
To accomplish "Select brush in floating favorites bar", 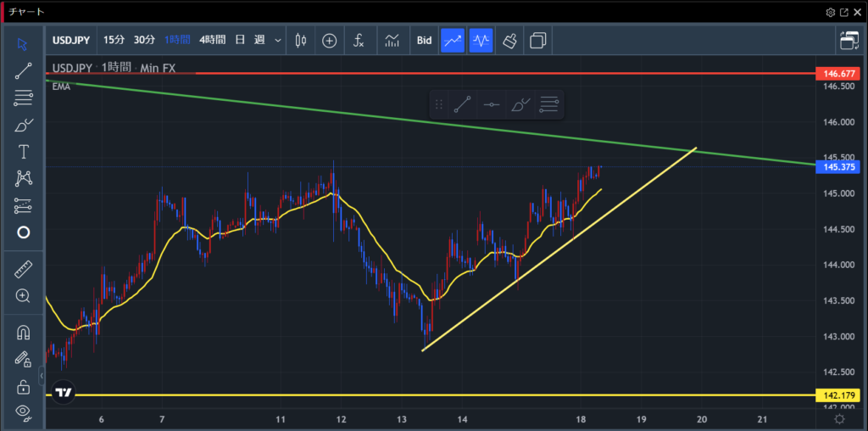I will coord(520,104).
